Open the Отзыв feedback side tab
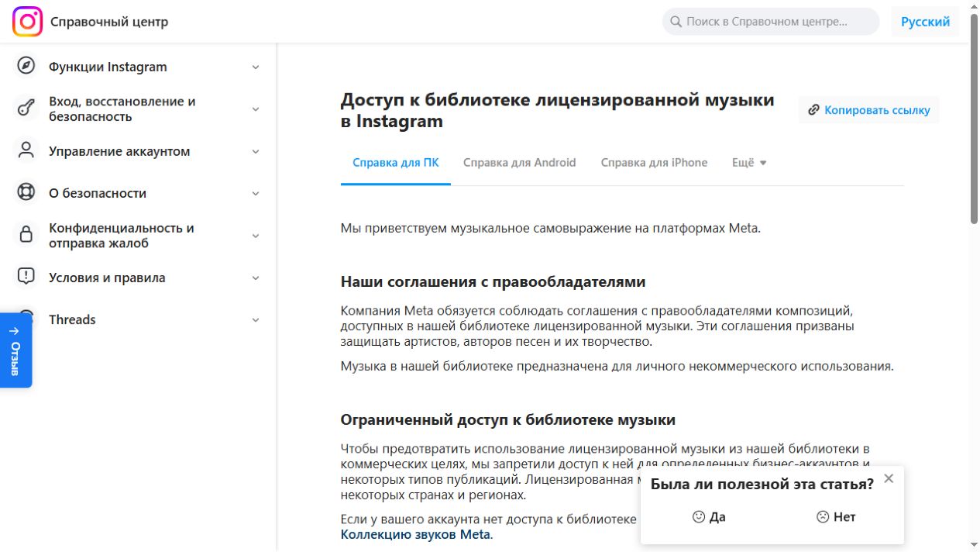980x552 pixels. tap(15, 350)
